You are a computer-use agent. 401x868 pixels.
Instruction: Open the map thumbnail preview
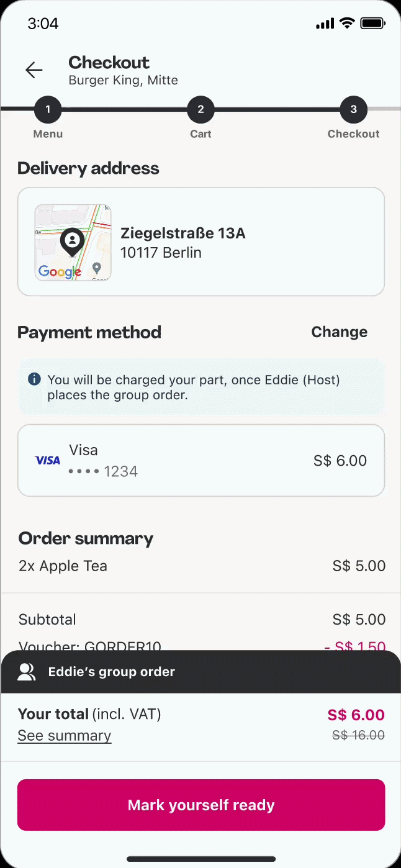[73, 243]
